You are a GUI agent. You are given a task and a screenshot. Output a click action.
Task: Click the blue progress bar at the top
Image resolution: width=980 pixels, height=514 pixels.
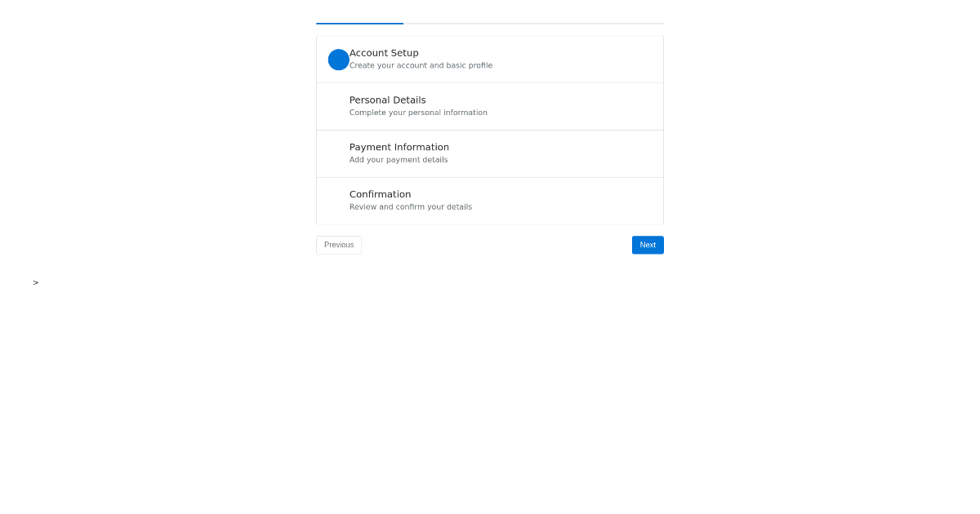point(359,24)
